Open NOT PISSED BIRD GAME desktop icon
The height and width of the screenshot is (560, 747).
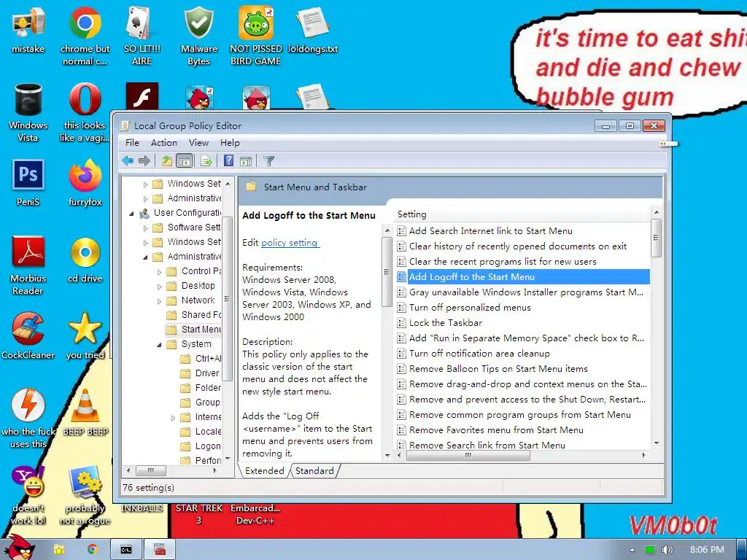pos(256,36)
